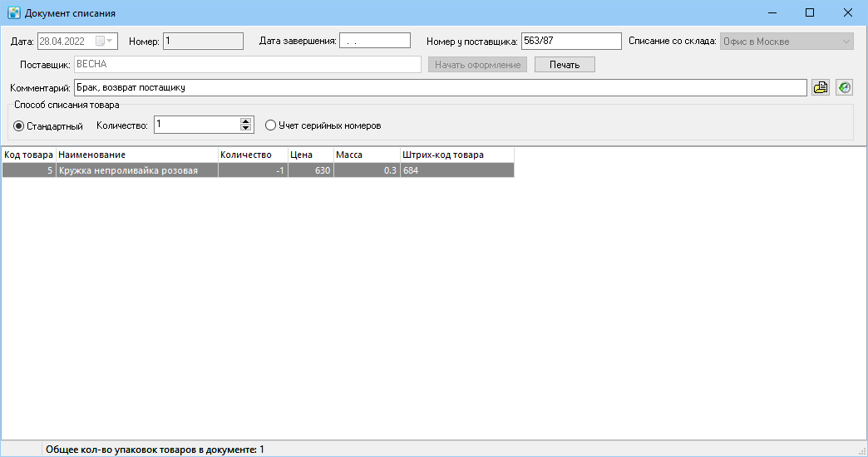The image size is (868, 457).
Task: Click the quantity cell showing -1
Action: point(253,170)
